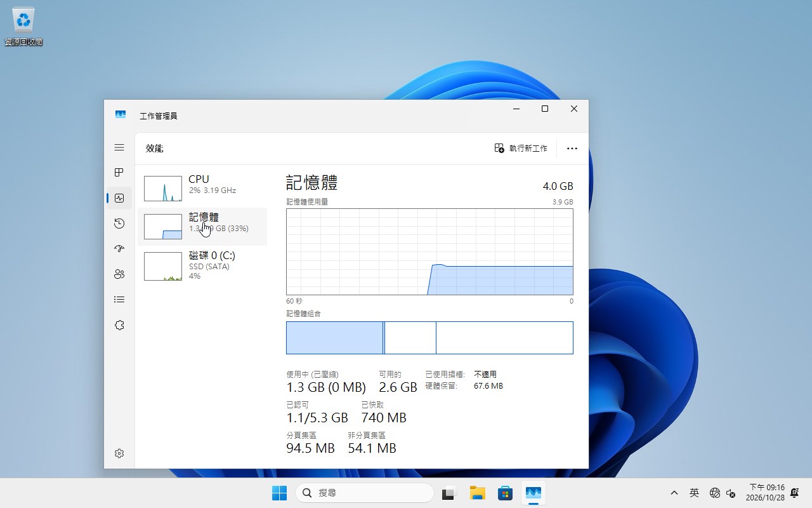Viewport: 812px width, 508px height.
Task: Select the 記憶體 memory performance item
Action: pos(202,227)
